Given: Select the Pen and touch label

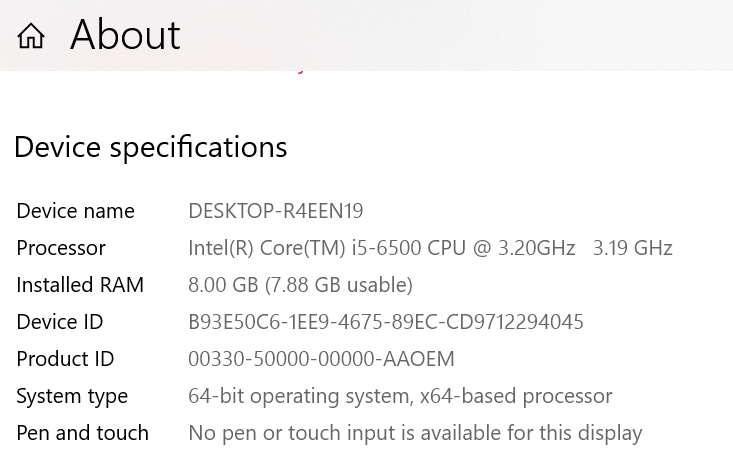Looking at the screenshot, I should tap(83, 433).
